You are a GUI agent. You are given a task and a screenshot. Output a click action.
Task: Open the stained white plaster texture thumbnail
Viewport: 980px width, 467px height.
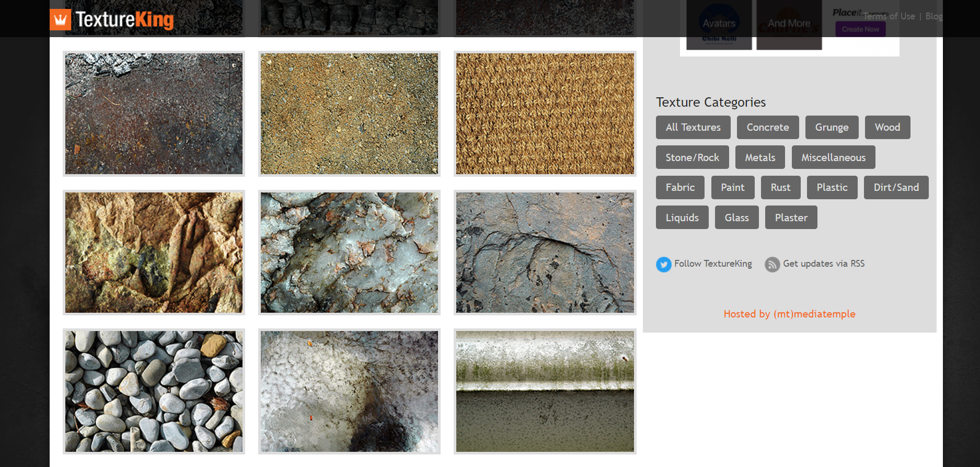click(349, 391)
